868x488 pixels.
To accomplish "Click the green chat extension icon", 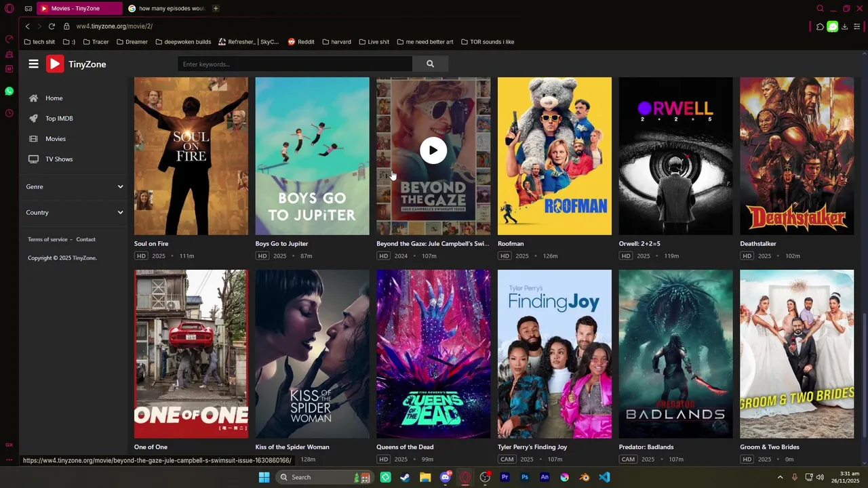I will click(832, 26).
